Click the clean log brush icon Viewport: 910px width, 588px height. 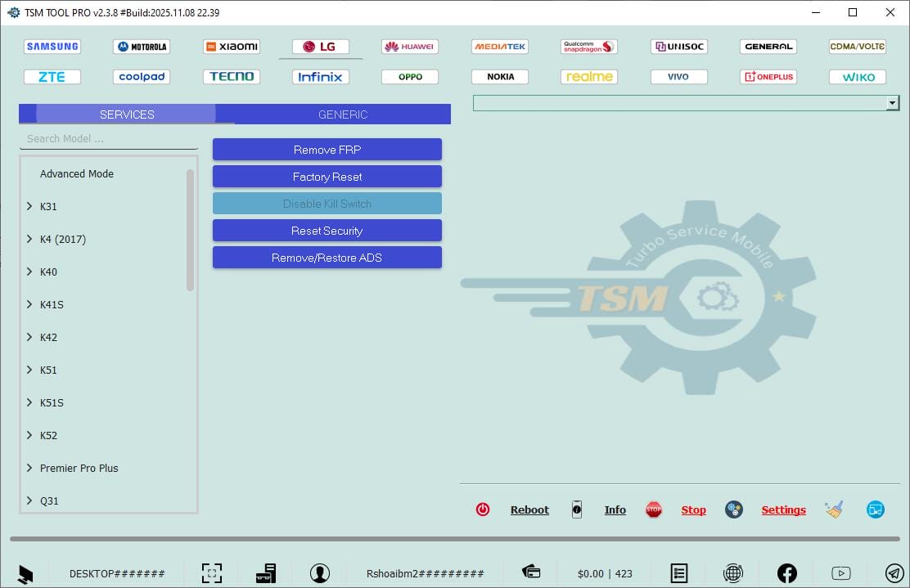[x=835, y=509]
